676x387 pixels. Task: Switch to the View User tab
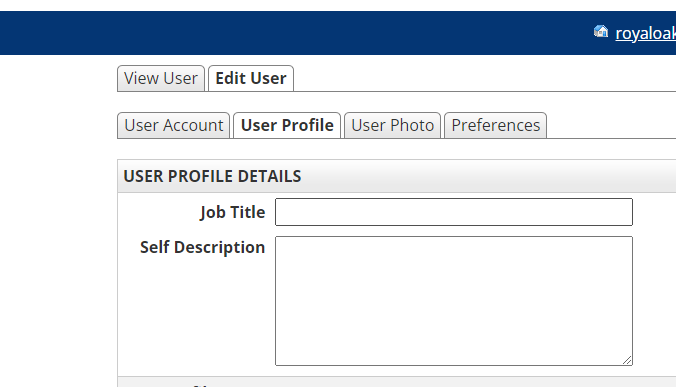point(161,78)
